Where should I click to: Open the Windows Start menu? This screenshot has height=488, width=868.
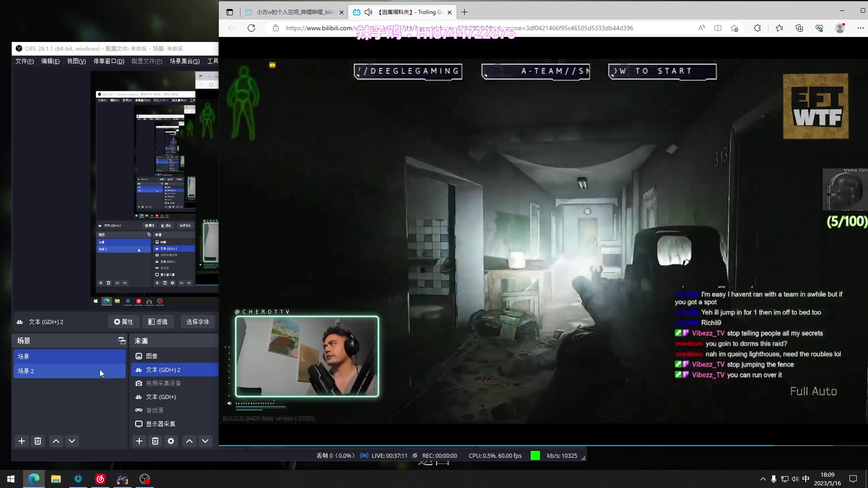point(11,479)
